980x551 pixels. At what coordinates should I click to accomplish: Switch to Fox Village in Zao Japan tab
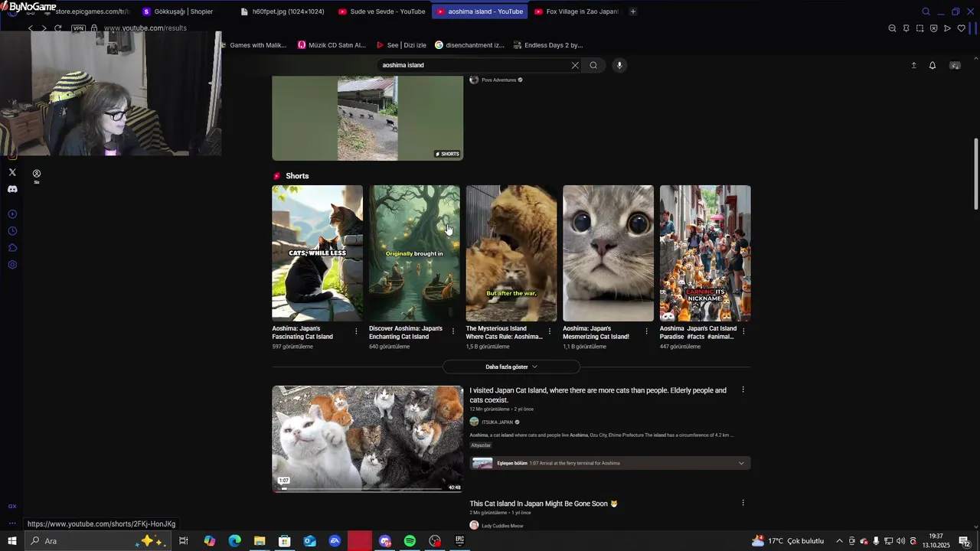(576, 11)
